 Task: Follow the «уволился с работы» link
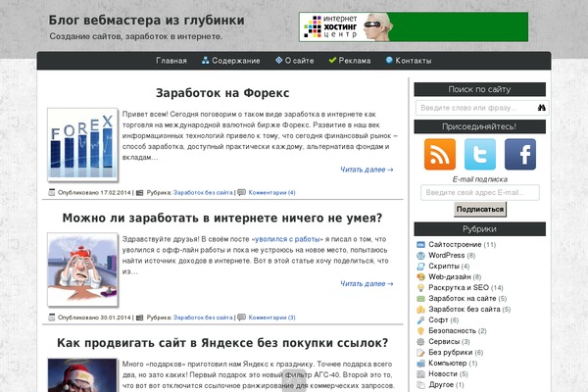click(x=287, y=239)
